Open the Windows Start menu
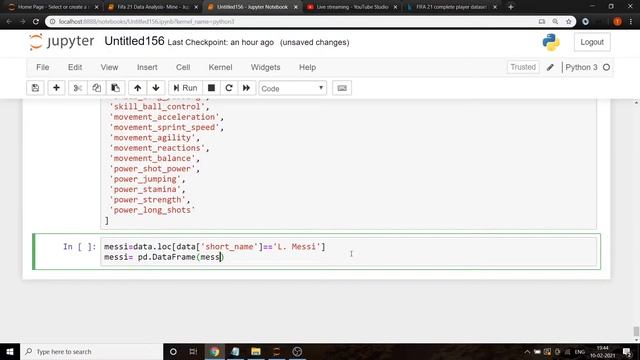The image size is (640, 360). pyautogui.click(x=10, y=351)
